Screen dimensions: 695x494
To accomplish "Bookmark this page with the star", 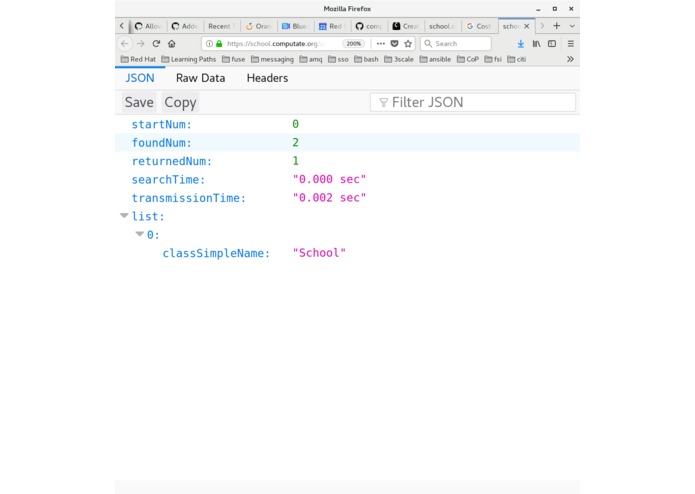I will coord(408,43).
